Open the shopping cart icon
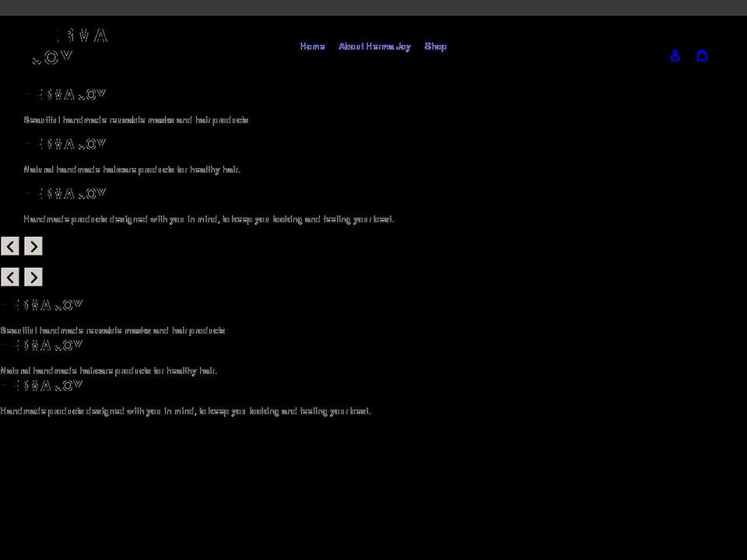 tap(702, 55)
